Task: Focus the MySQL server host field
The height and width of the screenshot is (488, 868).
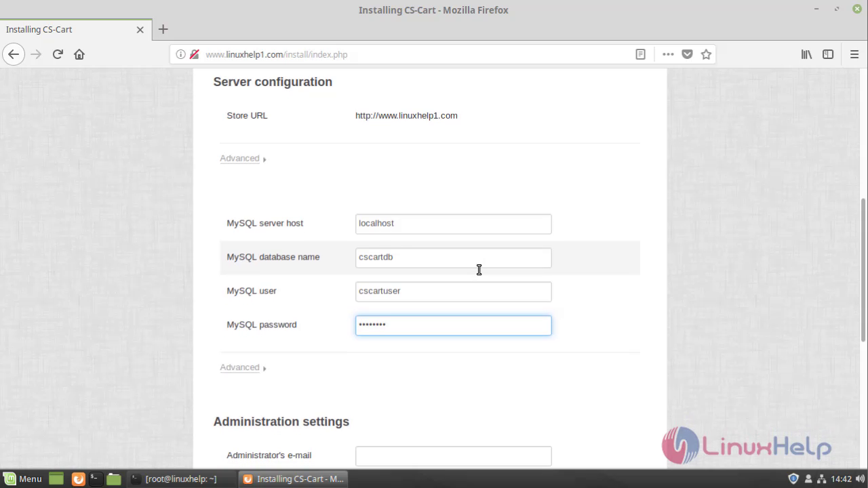Action: 453,224
